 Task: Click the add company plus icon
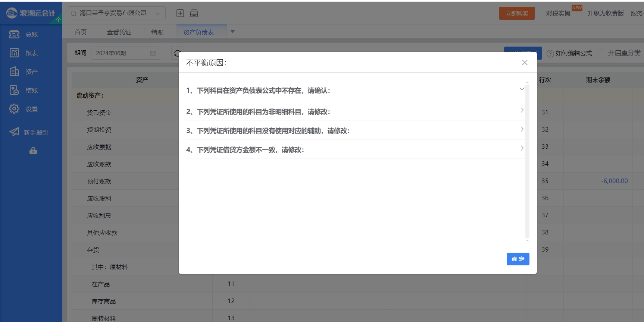pyautogui.click(x=180, y=13)
